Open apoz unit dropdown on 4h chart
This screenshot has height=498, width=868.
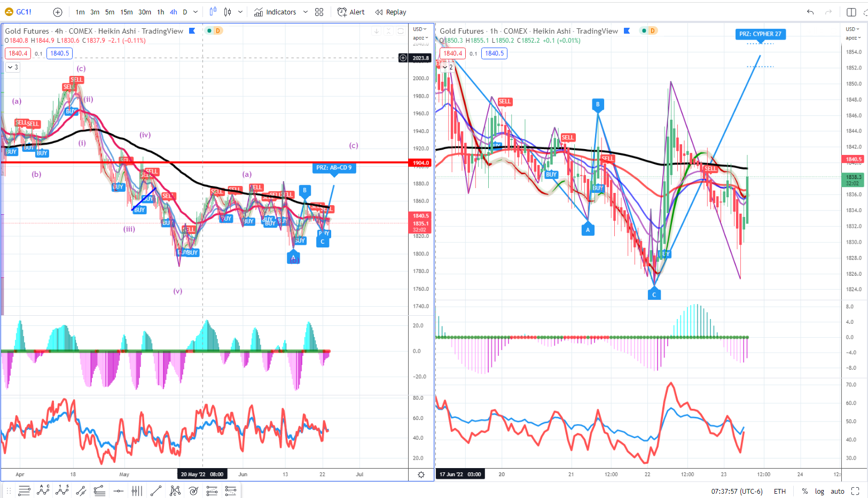(420, 38)
